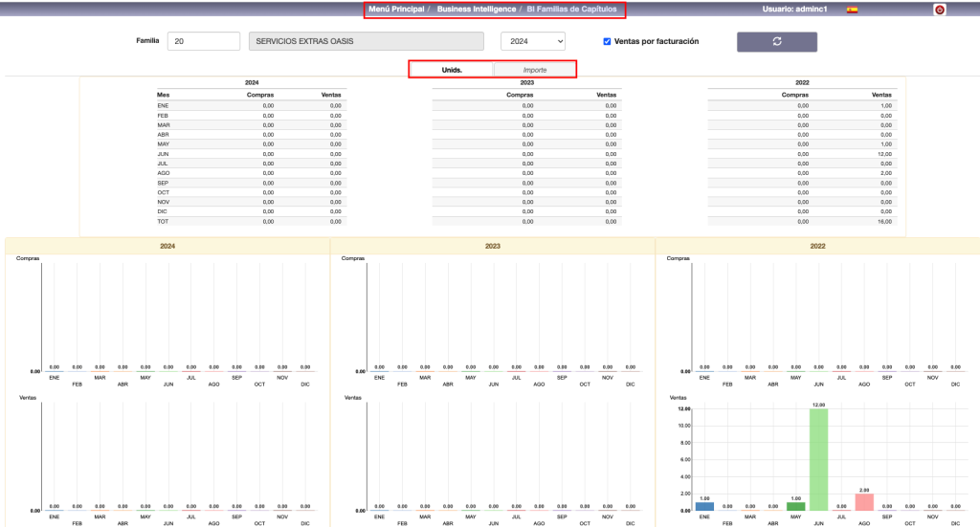Click the blue ENE bar in 2022 Ventas chart
Screen dimensions: 980x527
(x=704, y=506)
